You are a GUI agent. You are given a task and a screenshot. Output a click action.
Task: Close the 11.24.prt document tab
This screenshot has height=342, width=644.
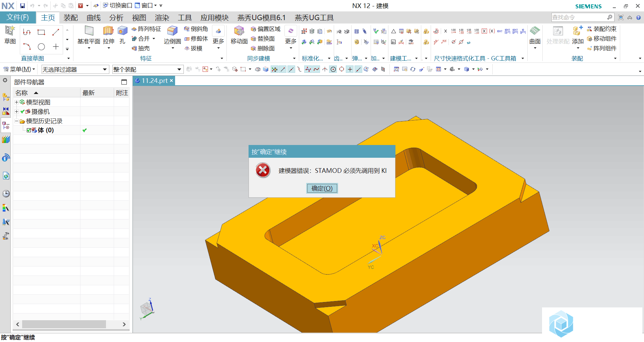171,81
